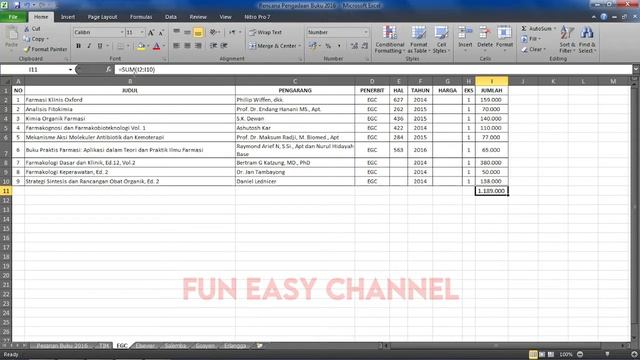Viewport: 640px width, 360px height.
Task: Increase the cell indent
Action: pos(224,46)
